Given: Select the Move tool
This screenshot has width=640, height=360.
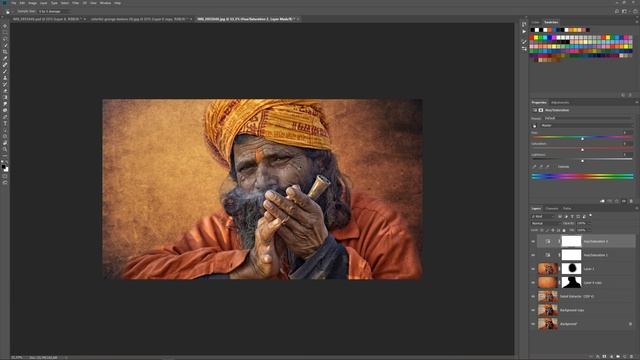Looking at the screenshot, I should tap(5, 26).
